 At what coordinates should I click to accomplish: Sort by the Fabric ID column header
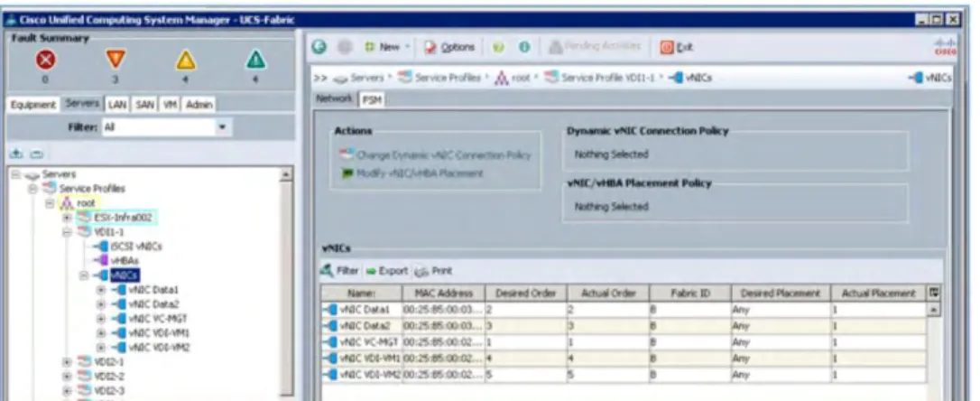pyautogui.click(x=690, y=293)
